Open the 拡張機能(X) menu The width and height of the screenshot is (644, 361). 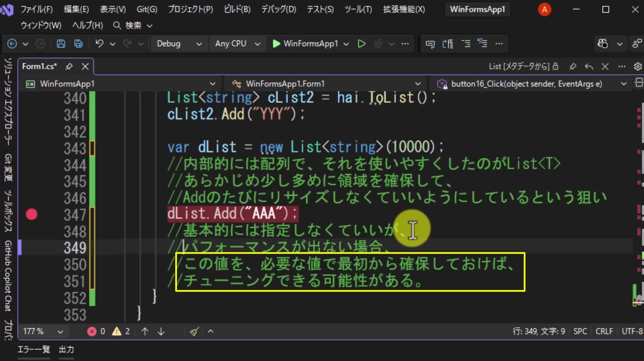pyautogui.click(x=404, y=9)
